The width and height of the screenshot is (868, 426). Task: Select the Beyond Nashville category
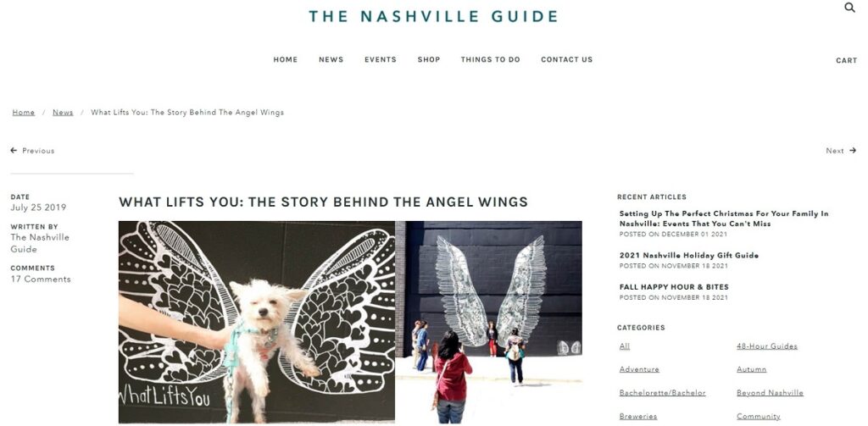770,393
